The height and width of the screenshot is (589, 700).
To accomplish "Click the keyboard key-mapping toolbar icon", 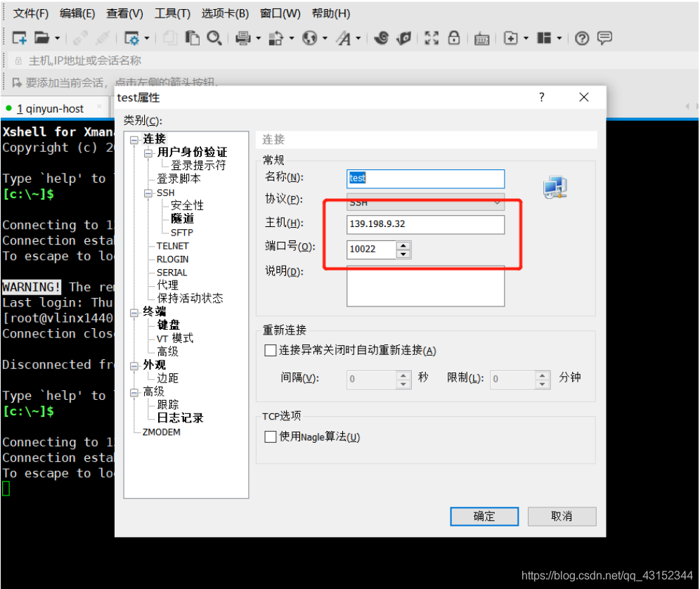I will tap(481, 39).
